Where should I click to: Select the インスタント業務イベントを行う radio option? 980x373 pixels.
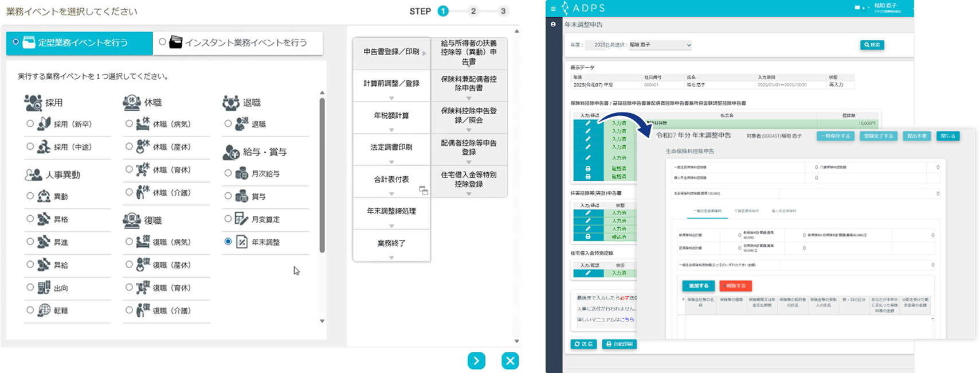(163, 42)
